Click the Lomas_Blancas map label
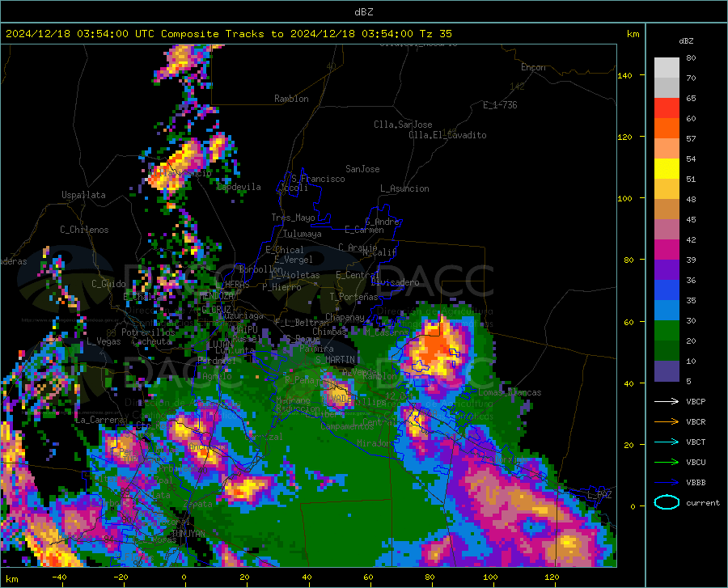The height and width of the screenshot is (588, 728). [510, 392]
